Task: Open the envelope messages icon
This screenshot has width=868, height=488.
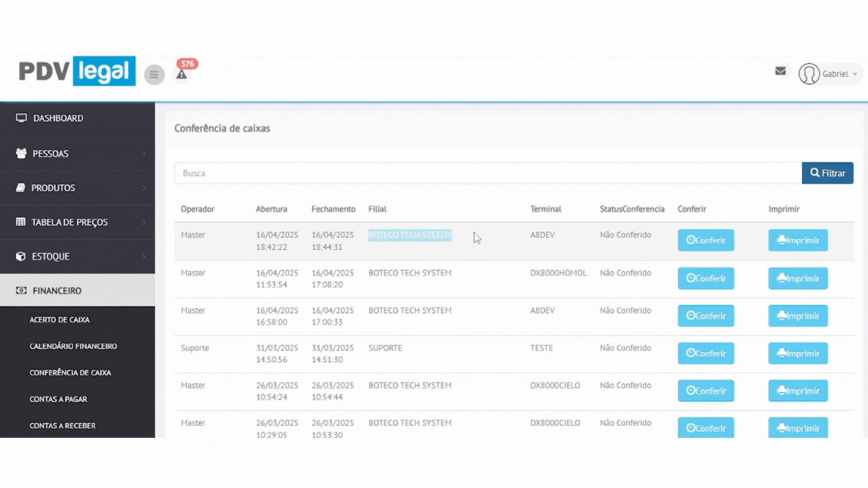Action: (x=780, y=71)
